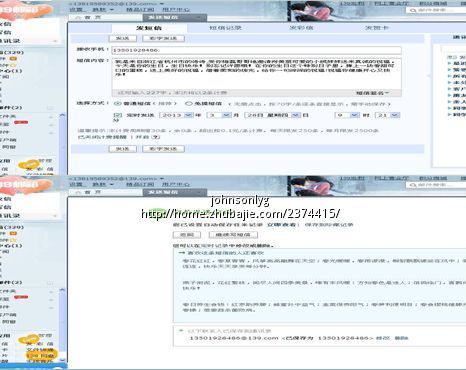Viewport: 466px width, 370px height.
Task: Select saved contact 13501928486@139.com text
Action: coord(234,338)
